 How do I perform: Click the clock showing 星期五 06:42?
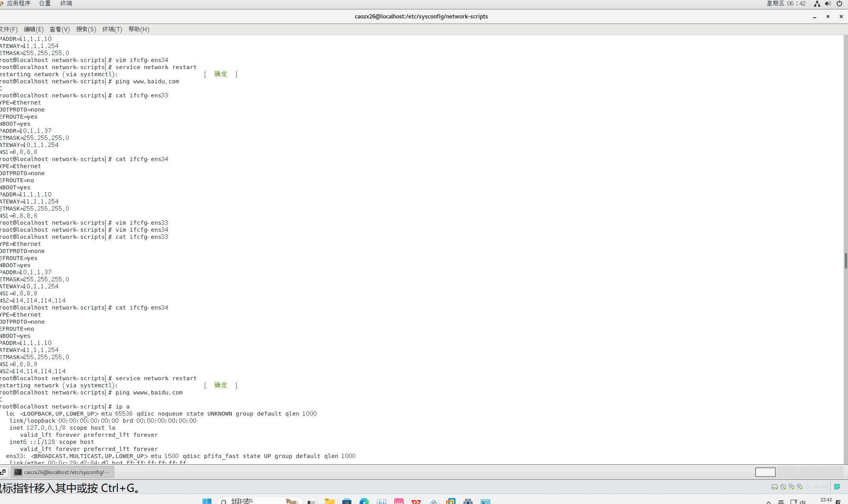pos(786,4)
